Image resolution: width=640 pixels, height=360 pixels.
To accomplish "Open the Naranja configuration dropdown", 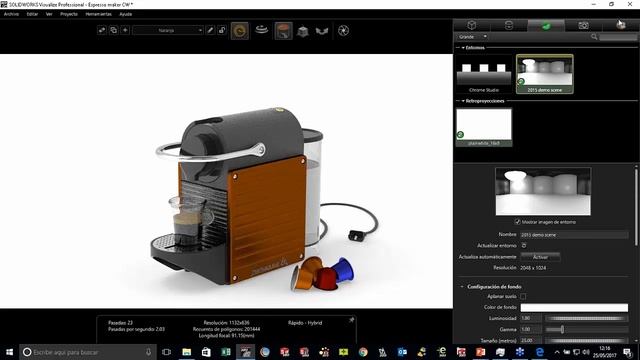I will 167,30.
